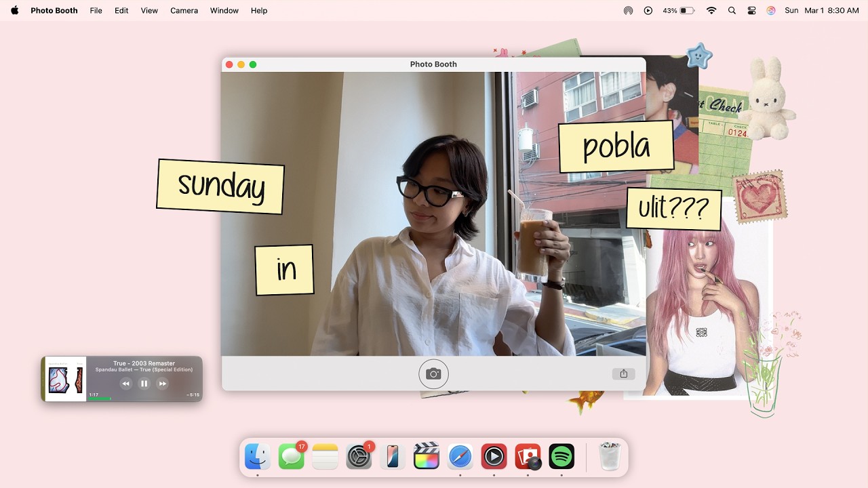Viewport: 868px width, 488px height.
Task: Open the Photo Booth application menu
Action: [54, 10]
